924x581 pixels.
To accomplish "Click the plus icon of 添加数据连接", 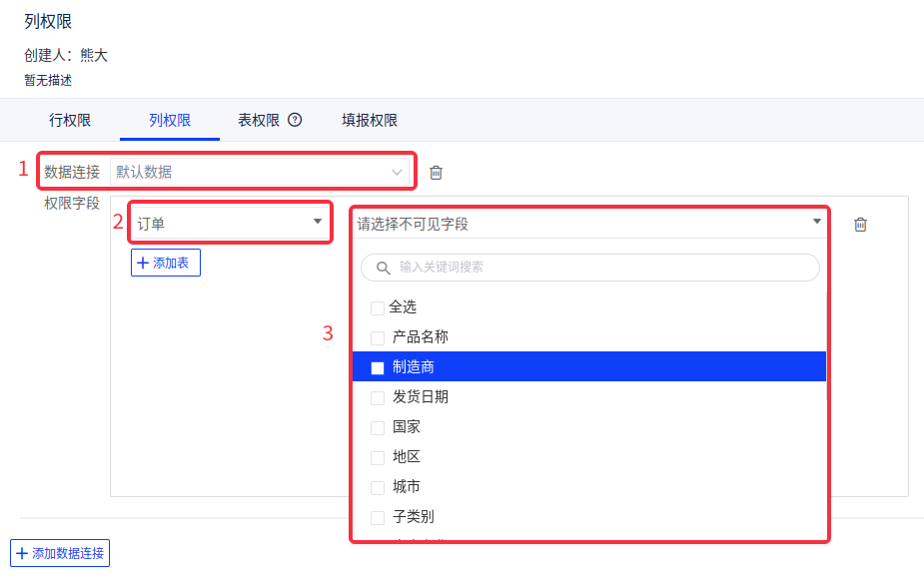I will pyautogui.click(x=22, y=552).
